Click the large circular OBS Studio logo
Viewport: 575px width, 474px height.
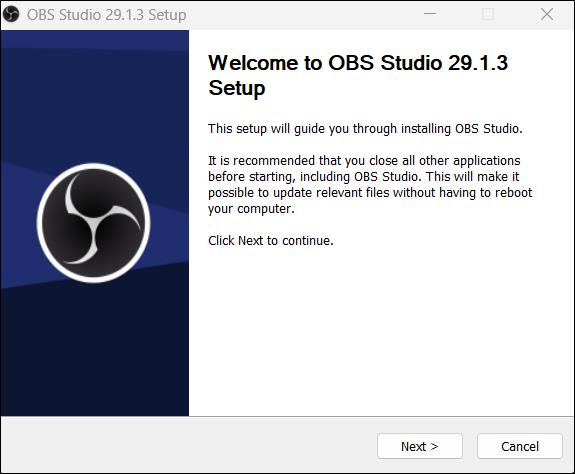pyautogui.click(x=94, y=223)
